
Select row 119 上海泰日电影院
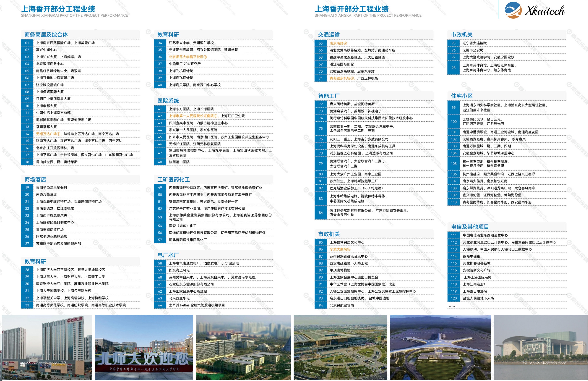pos(507,291)
